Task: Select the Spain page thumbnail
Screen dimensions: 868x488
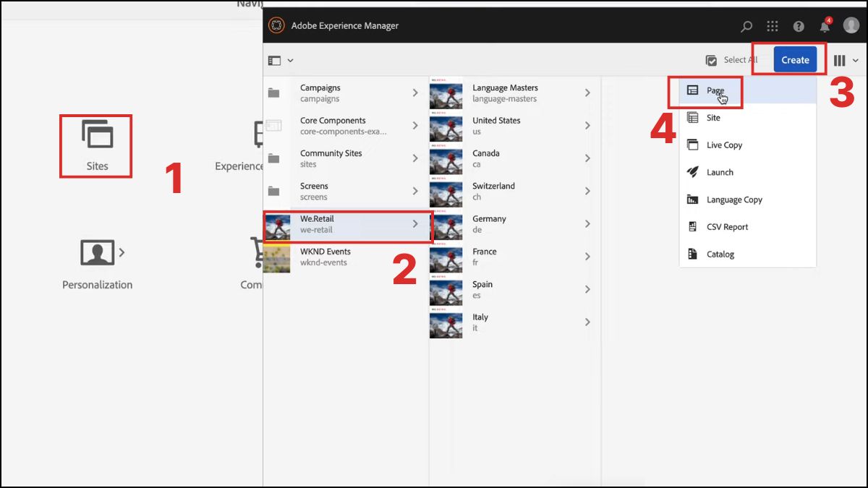Action: (446, 290)
